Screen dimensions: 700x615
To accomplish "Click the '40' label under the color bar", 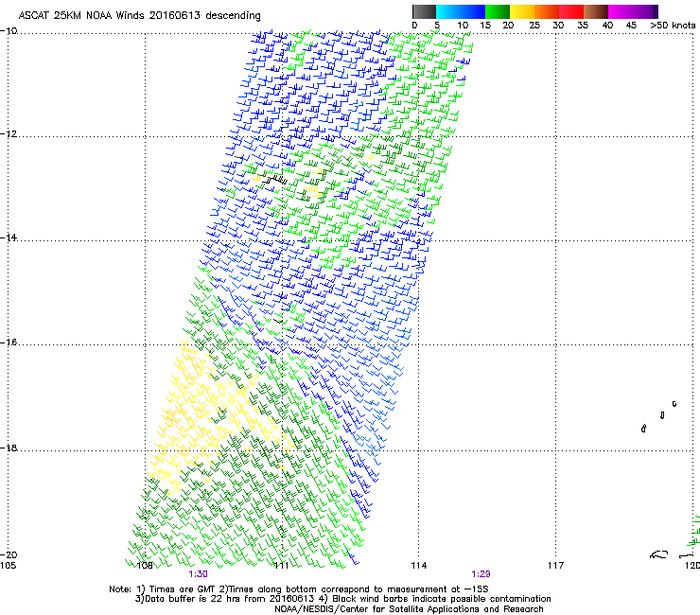I will [607, 26].
